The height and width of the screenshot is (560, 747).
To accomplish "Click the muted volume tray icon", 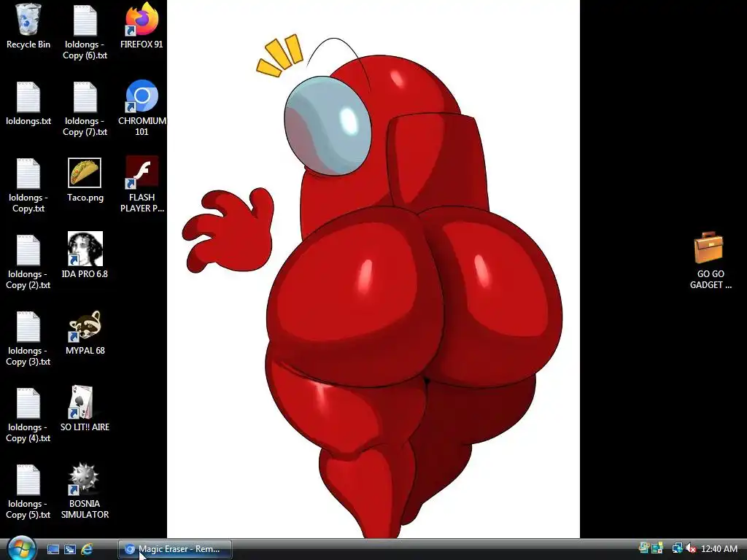I will [x=690, y=548].
